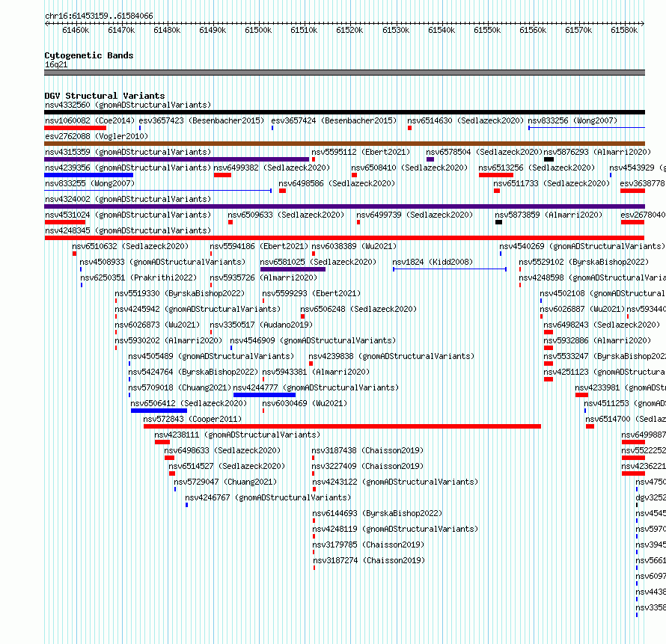666x644 pixels.
Task: Click the brown bar of esv2762088 (Vogler2010)
Action: 344,144
